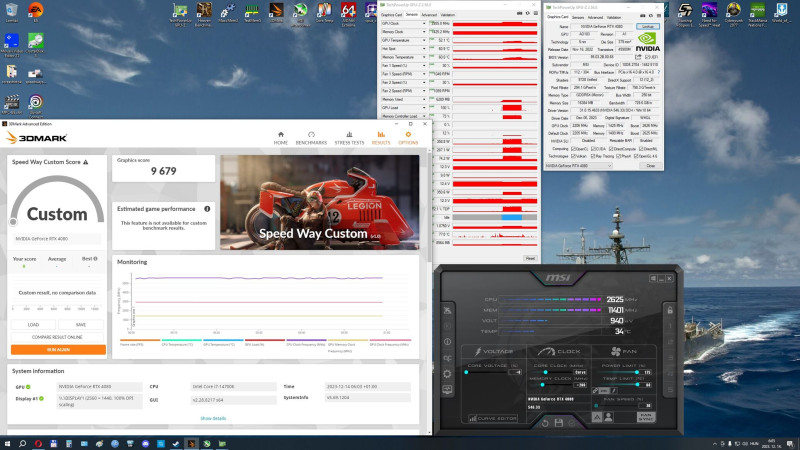Click the GPU-Z Lookup button
This screenshot has width=800, height=450.
coord(648,26)
